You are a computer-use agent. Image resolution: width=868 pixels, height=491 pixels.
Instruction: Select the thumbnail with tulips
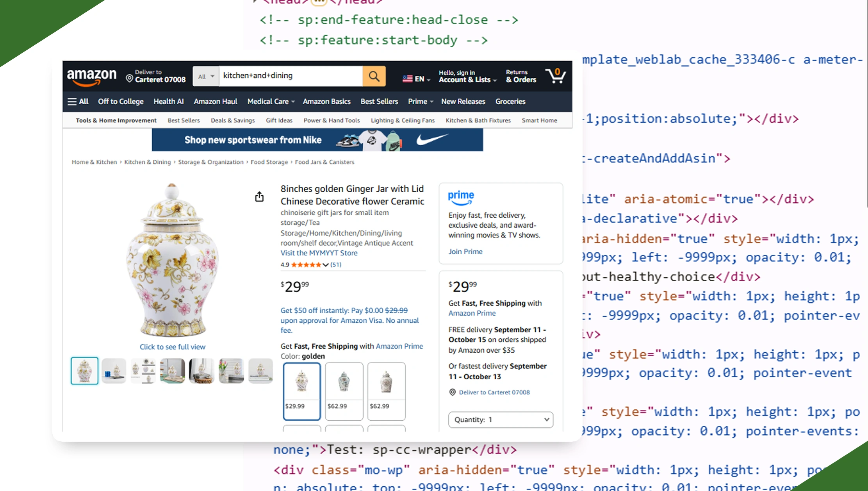(231, 371)
